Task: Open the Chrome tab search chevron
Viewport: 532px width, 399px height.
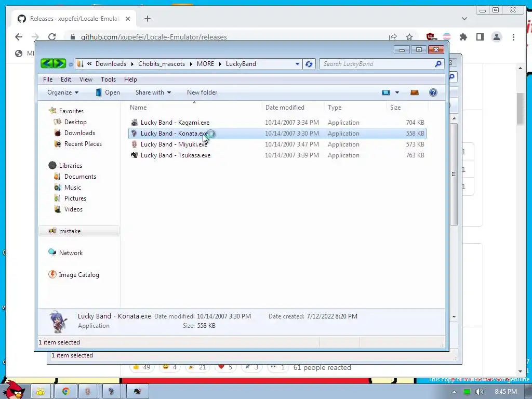Action: pos(464,19)
